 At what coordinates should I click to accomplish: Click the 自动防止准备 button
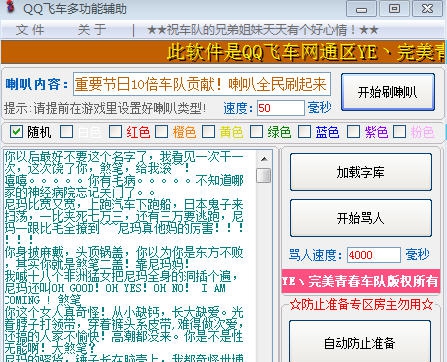coord(360,342)
